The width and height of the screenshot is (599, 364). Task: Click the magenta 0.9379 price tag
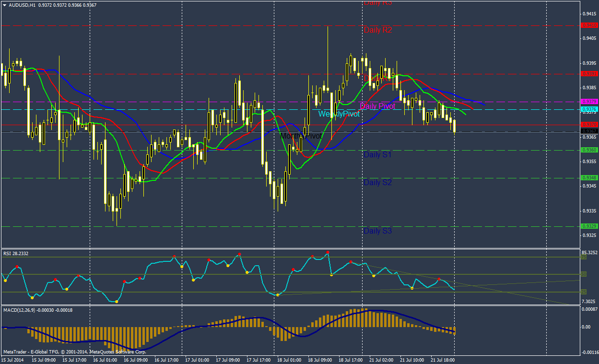(x=589, y=102)
